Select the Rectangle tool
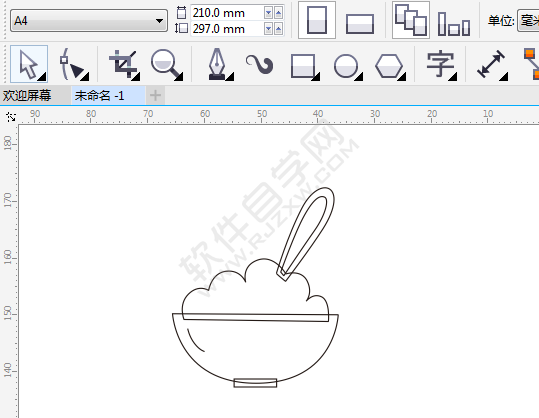539x418 pixels. tap(304, 65)
